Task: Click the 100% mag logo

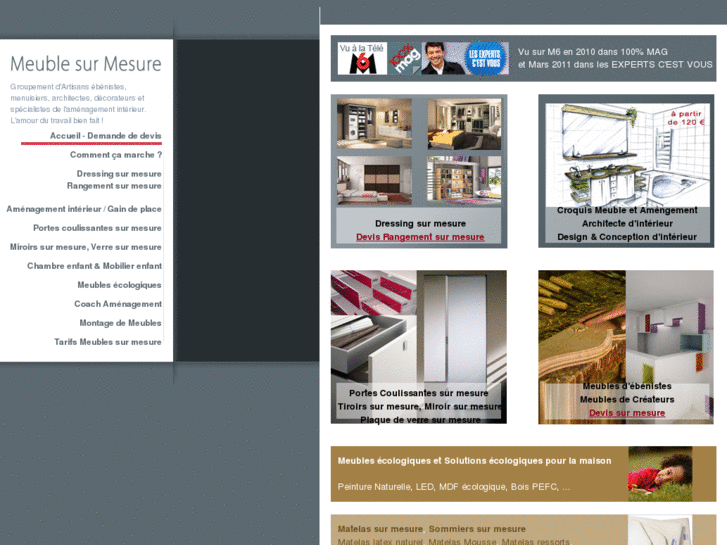Action: tap(404, 58)
